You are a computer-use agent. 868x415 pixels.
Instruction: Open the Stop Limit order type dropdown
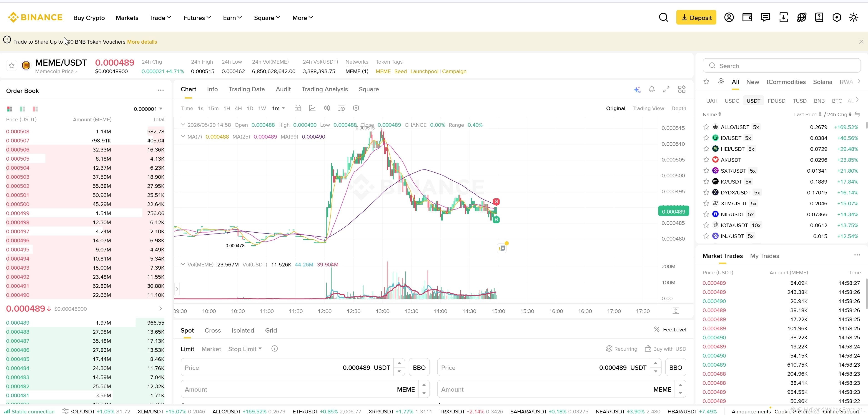point(245,349)
